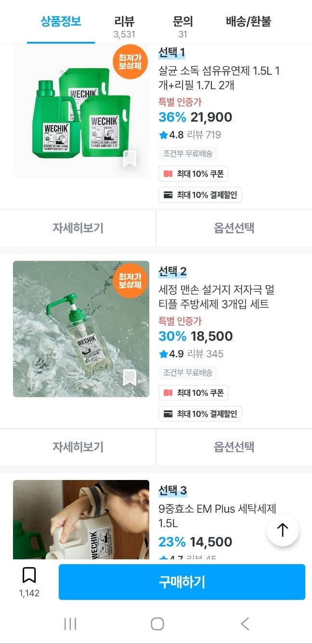Screen dimensions: 312x644
Task: Bookmark the fabric softener product image
Action: 130,158
